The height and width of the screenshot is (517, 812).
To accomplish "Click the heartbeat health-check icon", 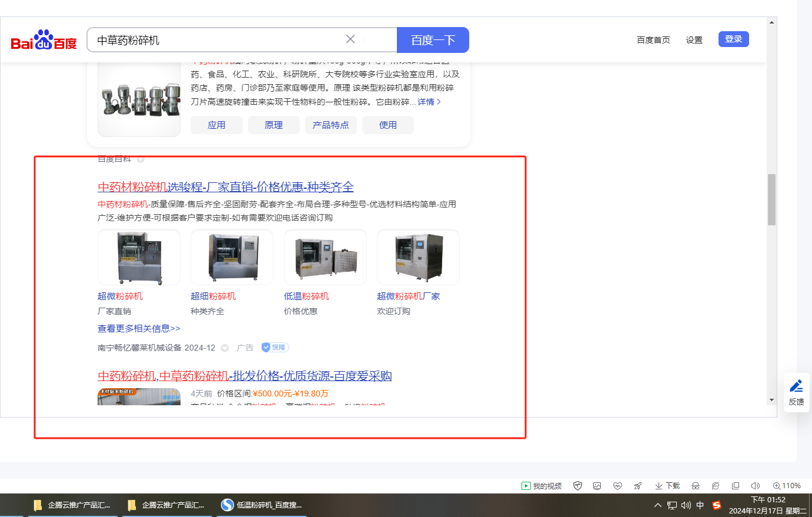I will [617, 486].
